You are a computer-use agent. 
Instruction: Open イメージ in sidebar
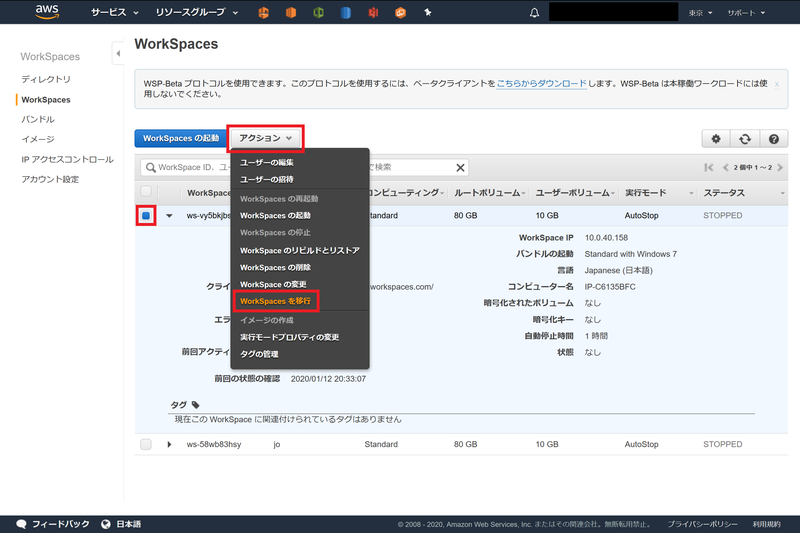[x=38, y=139]
